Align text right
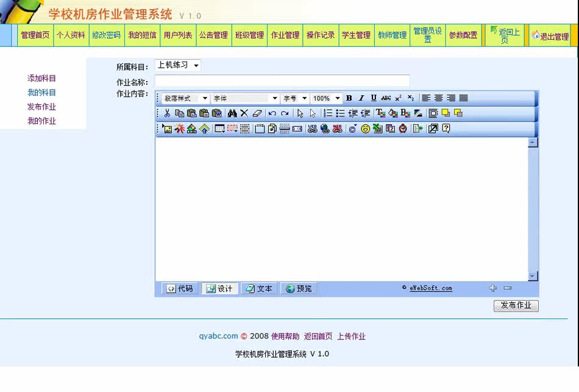Screen dimensions: 579x392 point(451,98)
